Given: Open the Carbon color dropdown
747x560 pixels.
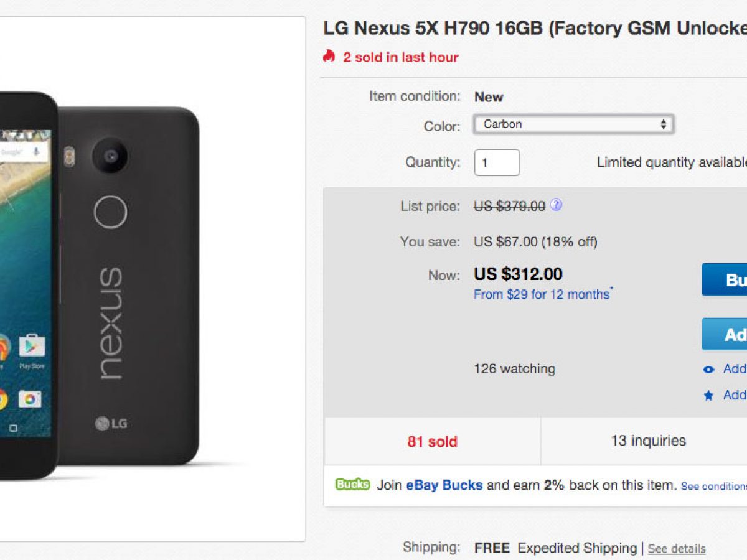Looking at the screenshot, I should coord(573,124).
